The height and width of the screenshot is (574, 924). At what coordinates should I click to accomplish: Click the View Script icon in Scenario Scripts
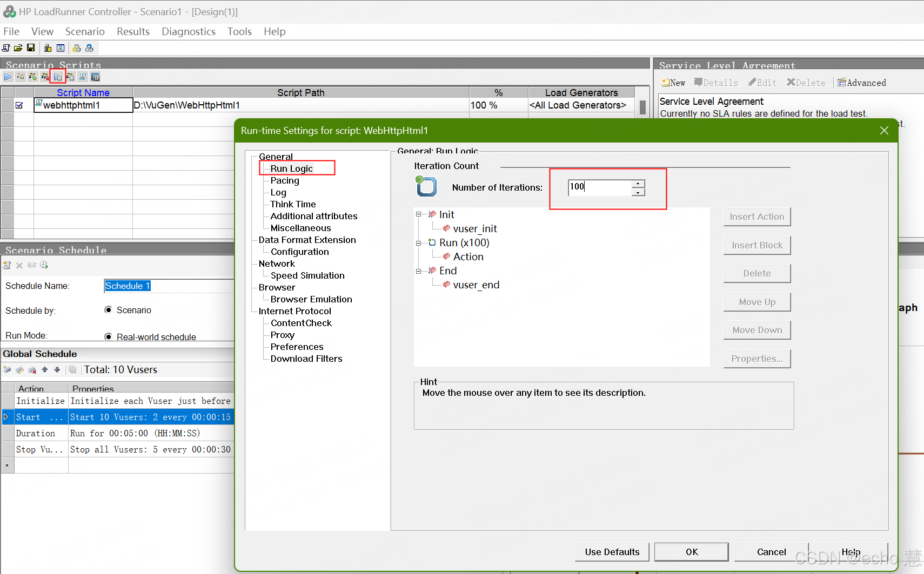point(83,77)
